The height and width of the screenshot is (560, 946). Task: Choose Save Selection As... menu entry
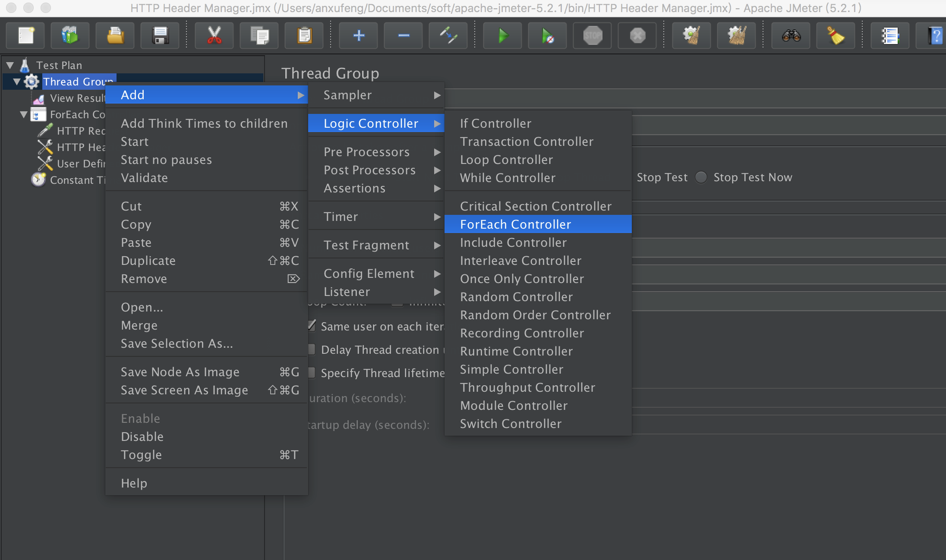pyautogui.click(x=177, y=343)
